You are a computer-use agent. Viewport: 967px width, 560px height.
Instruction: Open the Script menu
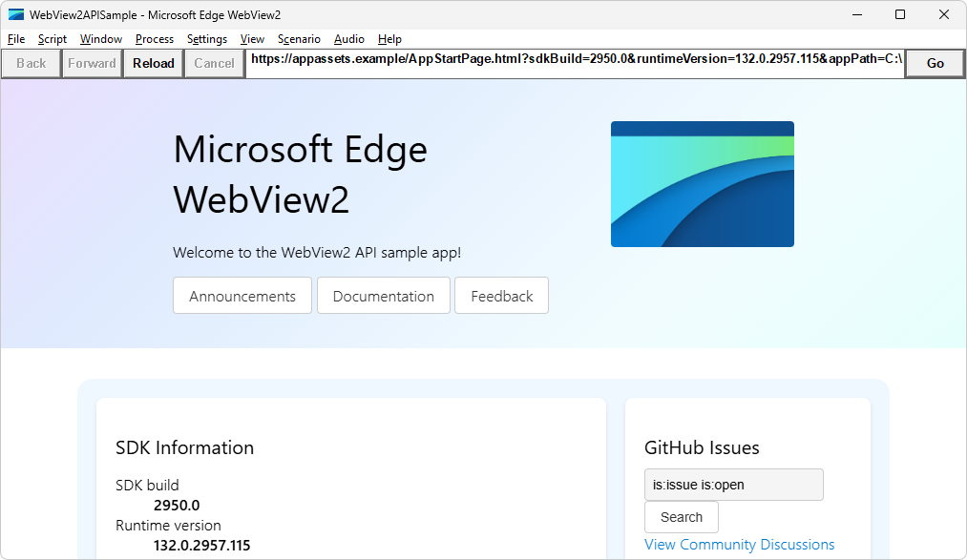pos(52,39)
